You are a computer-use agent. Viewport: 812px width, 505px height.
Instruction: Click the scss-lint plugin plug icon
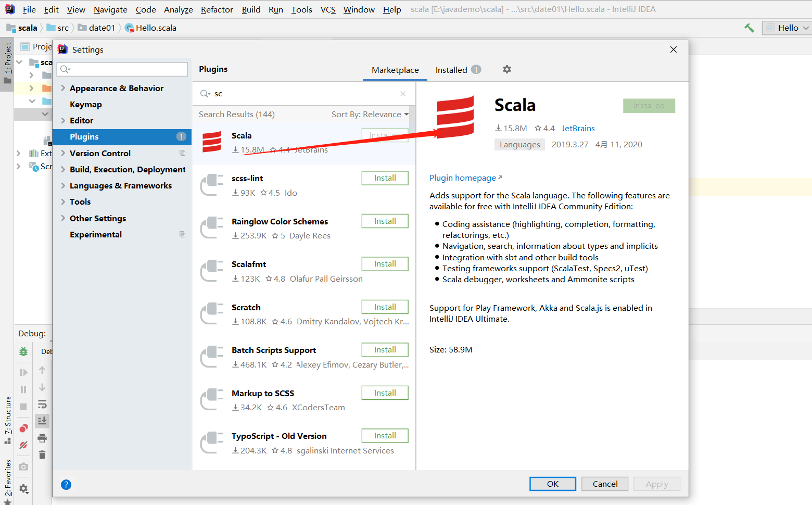(x=212, y=185)
